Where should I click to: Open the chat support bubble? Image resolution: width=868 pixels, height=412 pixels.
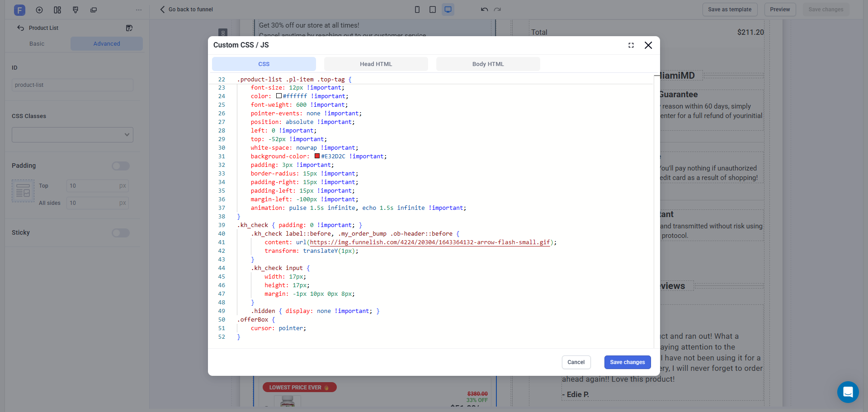(x=848, y=392)
